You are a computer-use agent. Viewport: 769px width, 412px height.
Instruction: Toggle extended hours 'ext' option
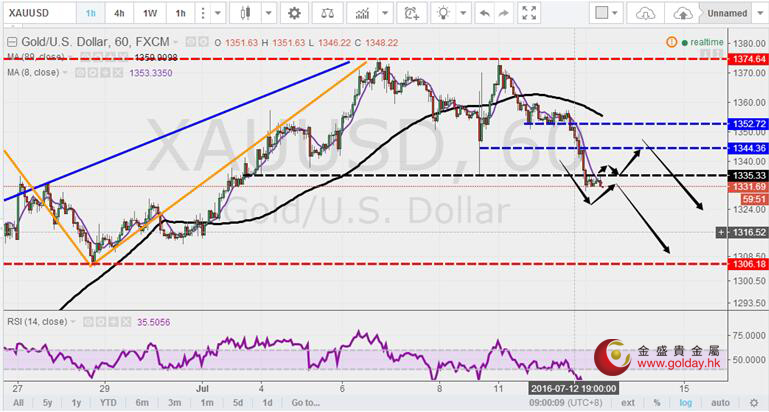[x=628, y=403]
